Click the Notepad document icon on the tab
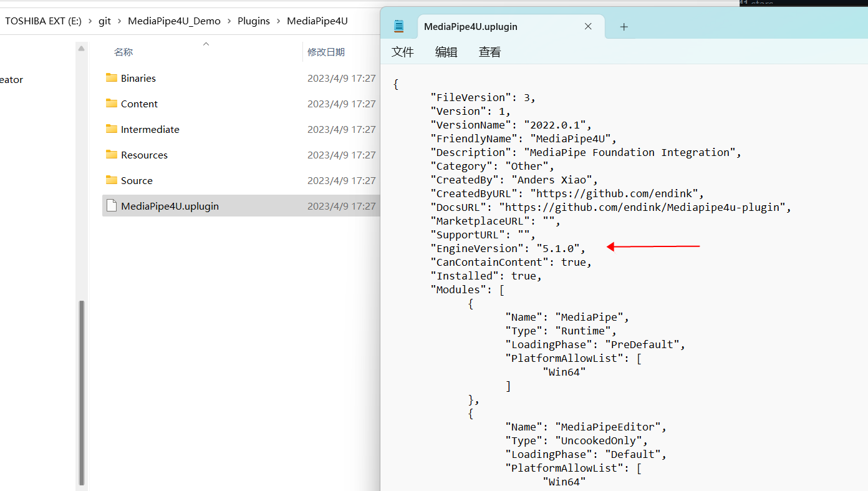Viewport: 868px width, 491px height. (x=399, y=26)
